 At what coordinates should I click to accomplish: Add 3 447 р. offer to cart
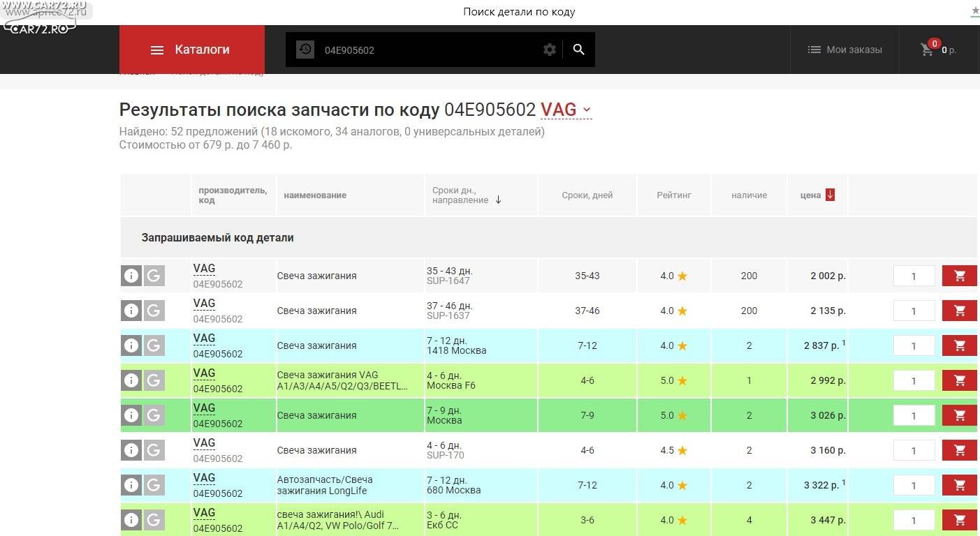(960, 520)
